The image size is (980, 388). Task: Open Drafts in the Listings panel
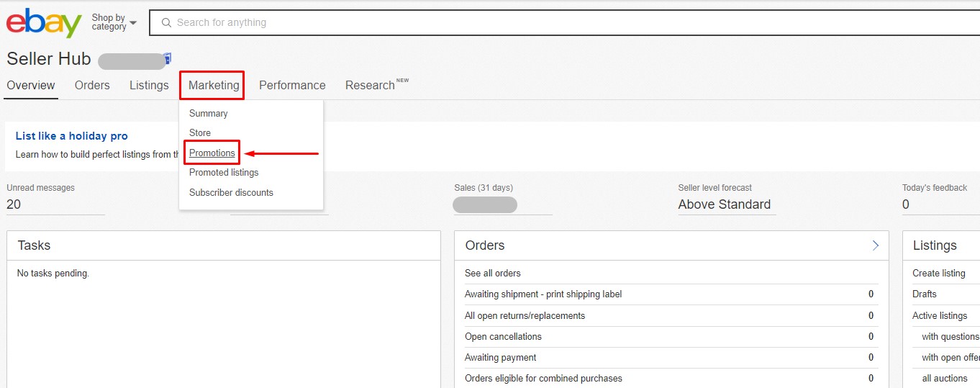coord(925,294)
